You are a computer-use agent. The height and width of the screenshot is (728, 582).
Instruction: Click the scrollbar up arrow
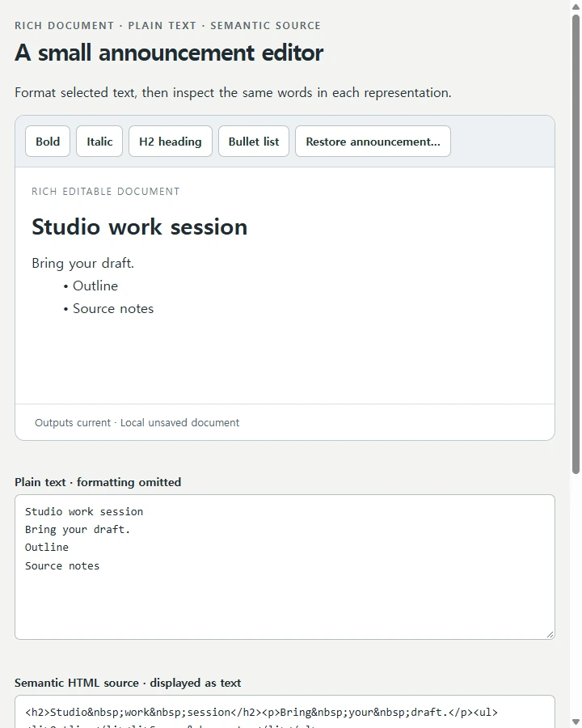pos(576,6)
